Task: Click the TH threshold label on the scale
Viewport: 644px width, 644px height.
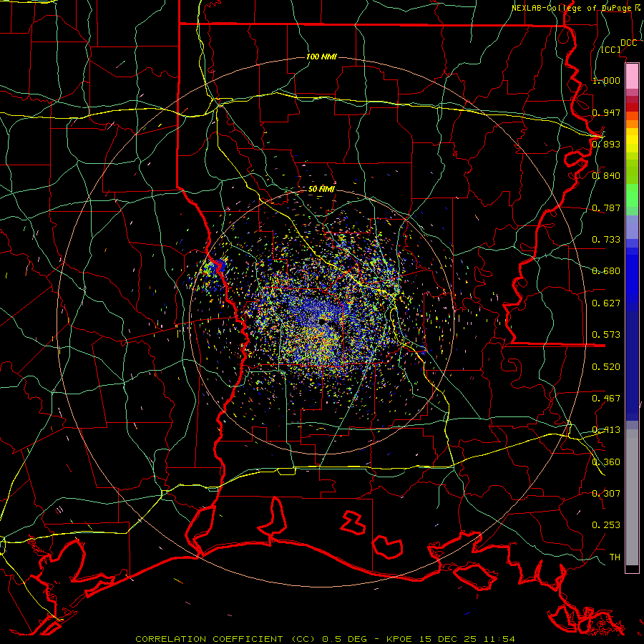Action: click(615, 557)
